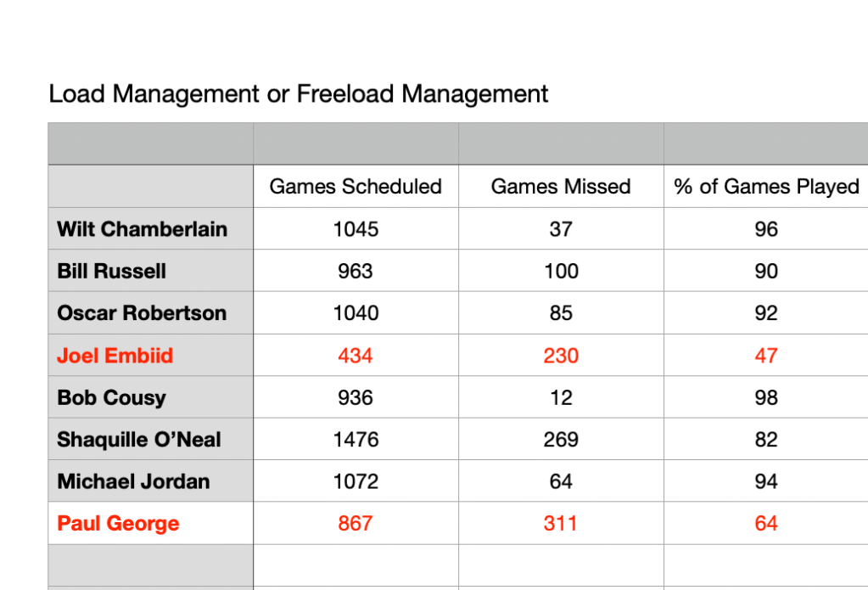Screen dimensions: 868x590
Task: Select Michael Jordan's 94 percent played cell
Action: tap(766, 481)
